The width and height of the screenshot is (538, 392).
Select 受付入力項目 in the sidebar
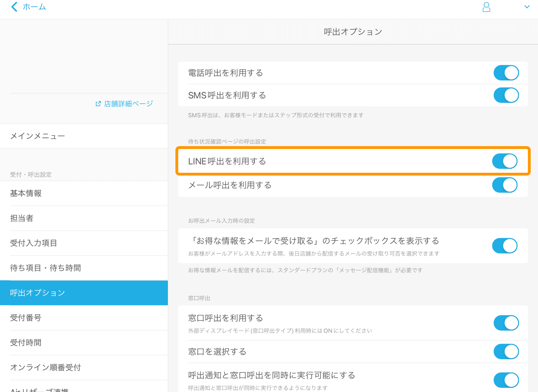pyautogui.click(x=84, y=243)
